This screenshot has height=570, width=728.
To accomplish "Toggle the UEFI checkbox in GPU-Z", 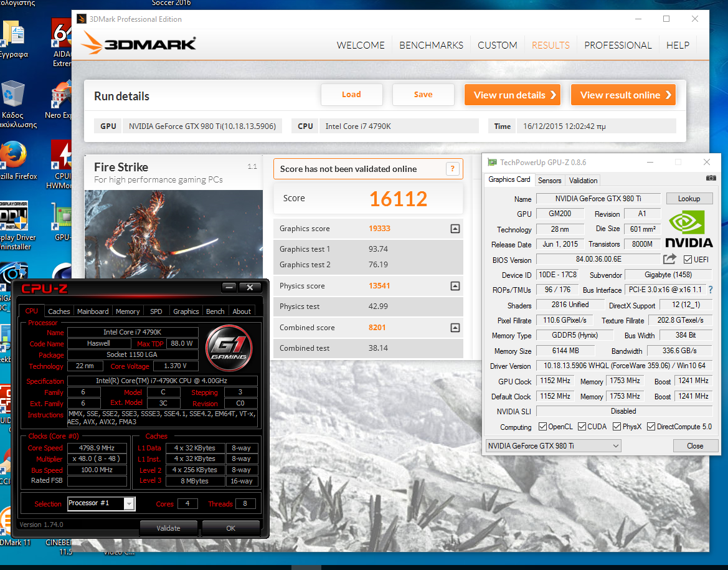I will click(688, 260).
